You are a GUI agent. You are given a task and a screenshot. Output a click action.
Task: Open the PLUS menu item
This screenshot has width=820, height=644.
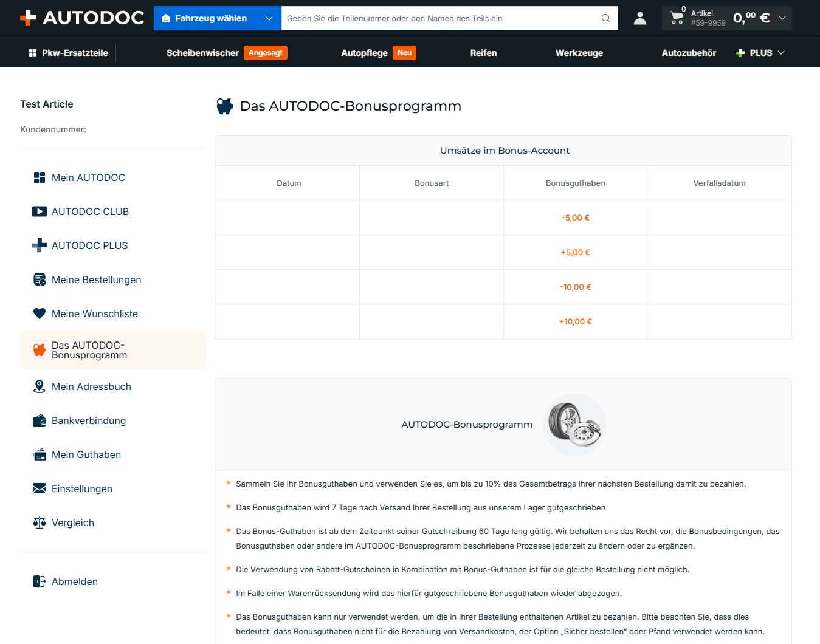point(760,53)
